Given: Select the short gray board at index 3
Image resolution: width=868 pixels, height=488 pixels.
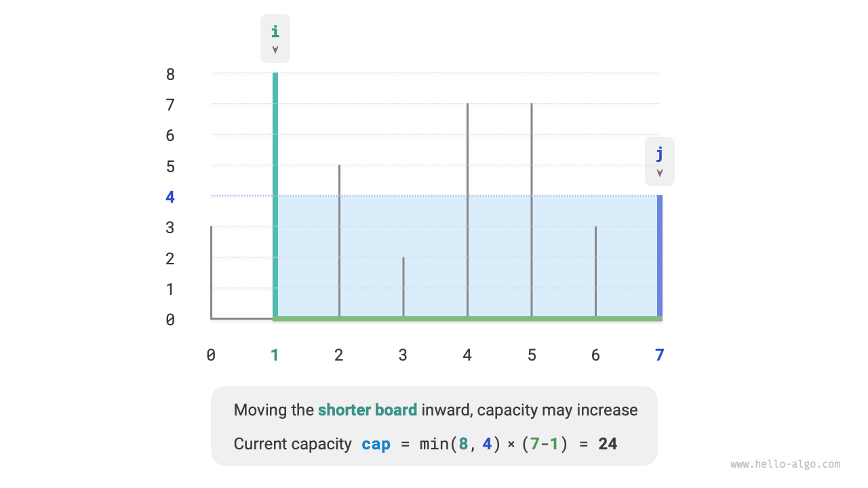Looking at the screenshot, I should [403, 286].
